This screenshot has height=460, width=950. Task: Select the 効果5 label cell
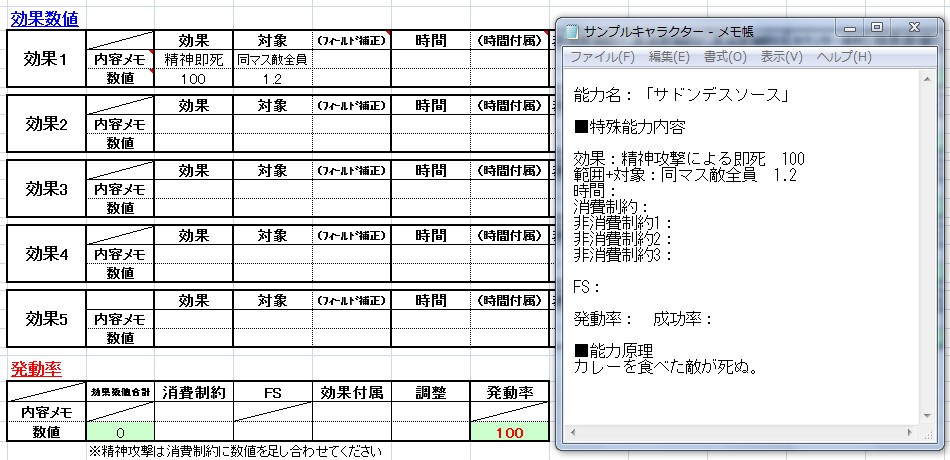pyautogui.click(x=47, y=319)
